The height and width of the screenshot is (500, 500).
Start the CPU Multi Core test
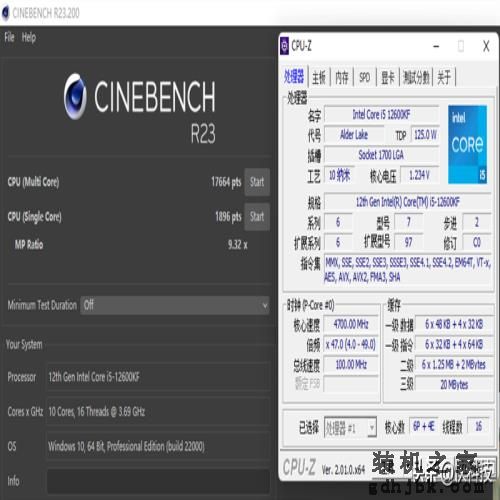tap(257, 182)
